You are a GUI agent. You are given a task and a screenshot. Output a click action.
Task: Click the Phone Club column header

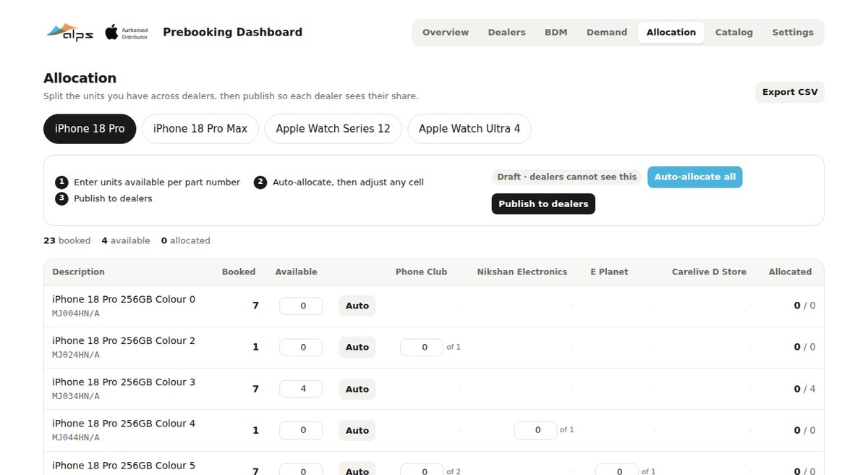click(422, 272)
